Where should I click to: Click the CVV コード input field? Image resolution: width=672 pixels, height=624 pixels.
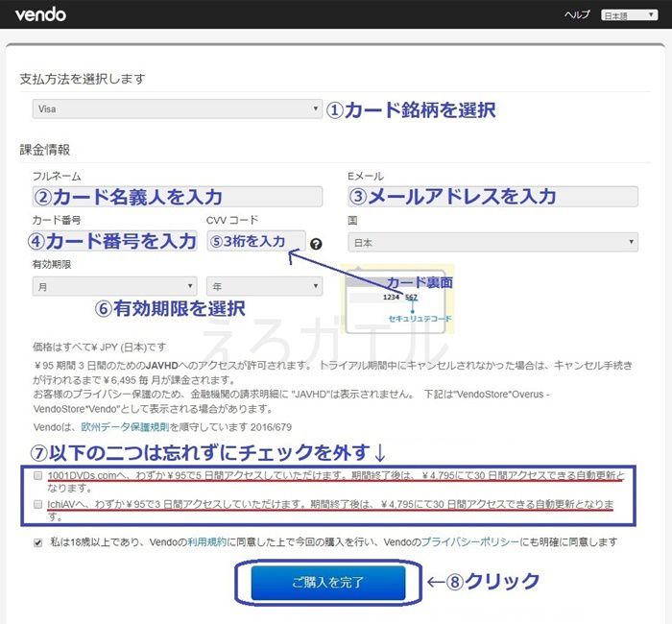[256, 241]
